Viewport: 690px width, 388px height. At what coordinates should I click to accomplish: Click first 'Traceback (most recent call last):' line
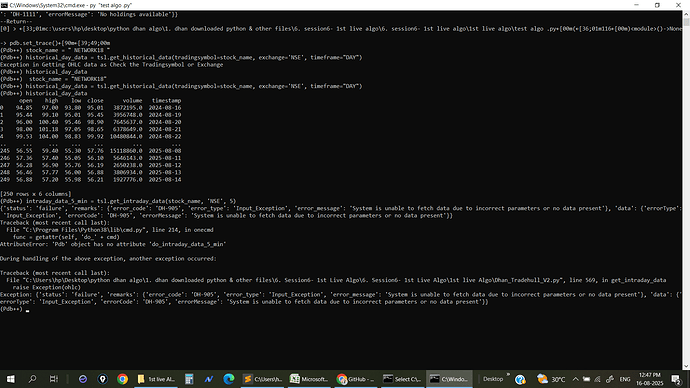click(55, 223)
